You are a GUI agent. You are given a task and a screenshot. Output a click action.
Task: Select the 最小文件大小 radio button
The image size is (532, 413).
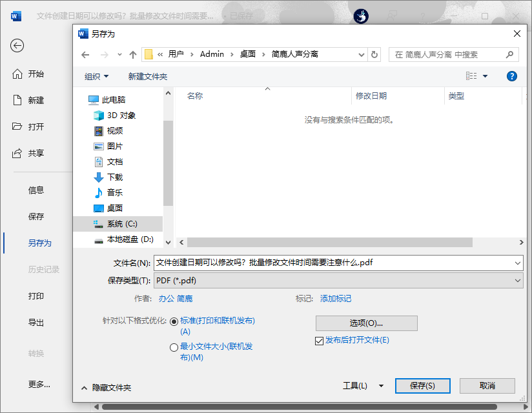(x=174, y=347)
